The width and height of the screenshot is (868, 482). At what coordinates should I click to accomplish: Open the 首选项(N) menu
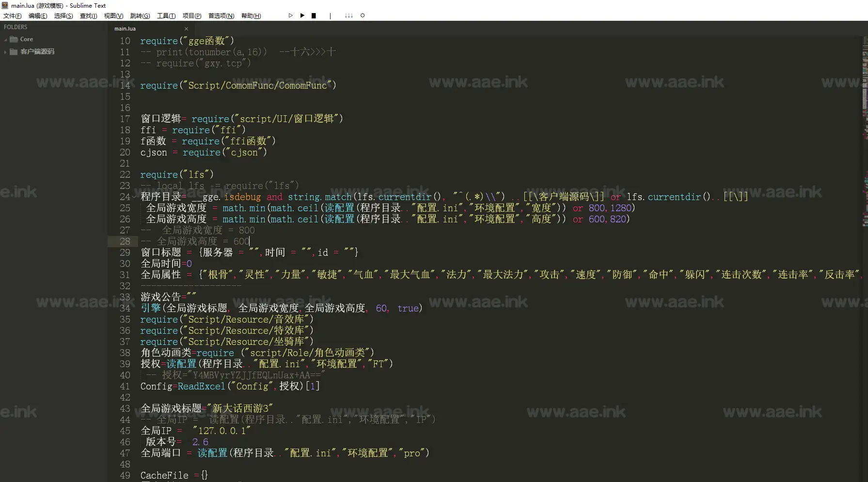[x=221, y=16]
